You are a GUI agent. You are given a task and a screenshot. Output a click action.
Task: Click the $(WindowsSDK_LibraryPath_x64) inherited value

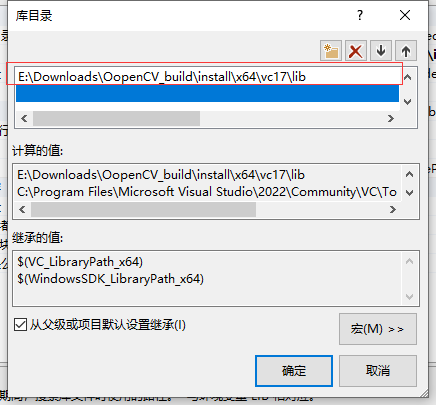[110, 279]
